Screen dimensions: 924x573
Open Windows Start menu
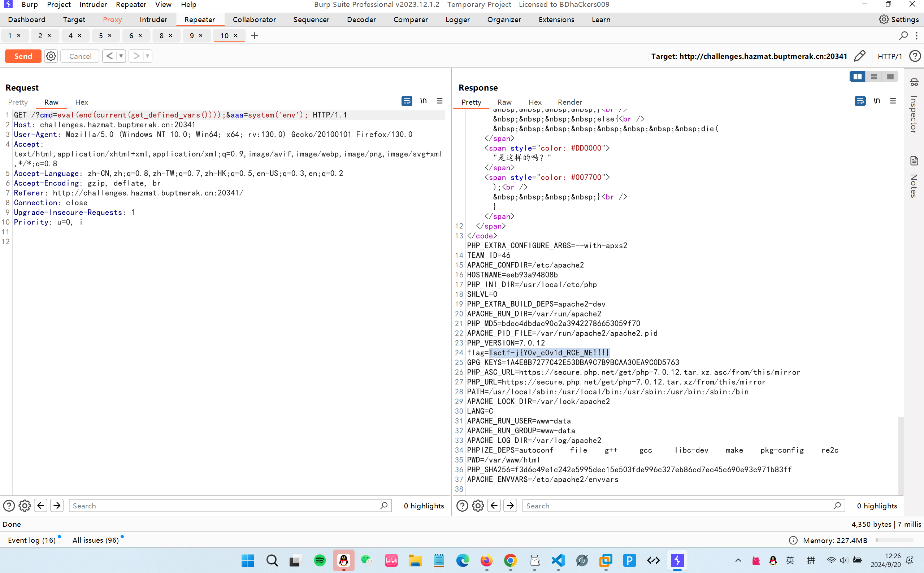(x=248, y=560)
